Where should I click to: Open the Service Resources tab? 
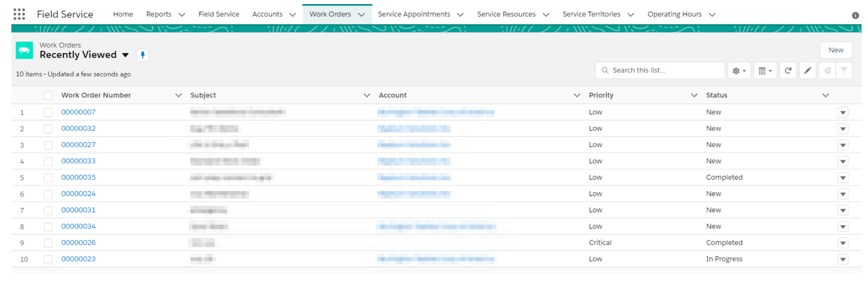506,14
